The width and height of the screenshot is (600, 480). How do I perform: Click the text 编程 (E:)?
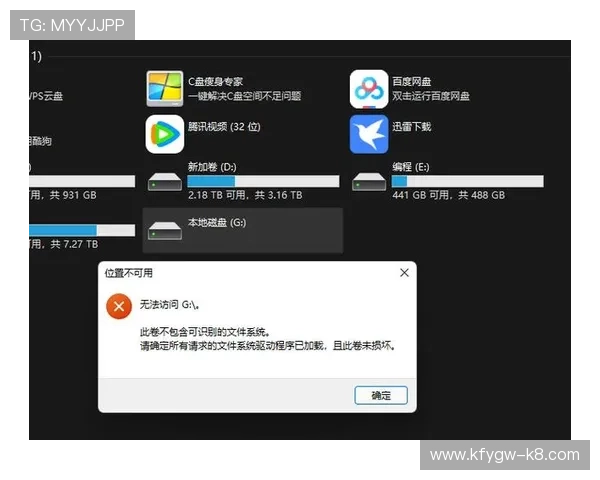(411, 167)
